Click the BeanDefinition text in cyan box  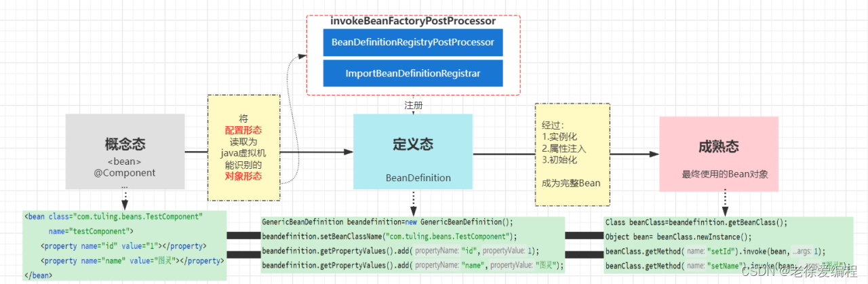pyautogui.click(x=418, y=178)
